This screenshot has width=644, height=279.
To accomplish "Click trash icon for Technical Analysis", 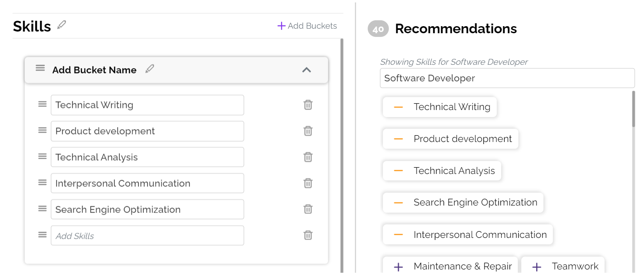I will [308, 157].
